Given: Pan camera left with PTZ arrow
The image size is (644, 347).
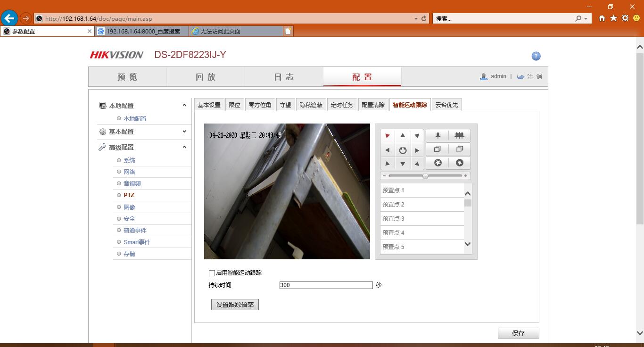Looking at the screenshot, I should (388, 150).
